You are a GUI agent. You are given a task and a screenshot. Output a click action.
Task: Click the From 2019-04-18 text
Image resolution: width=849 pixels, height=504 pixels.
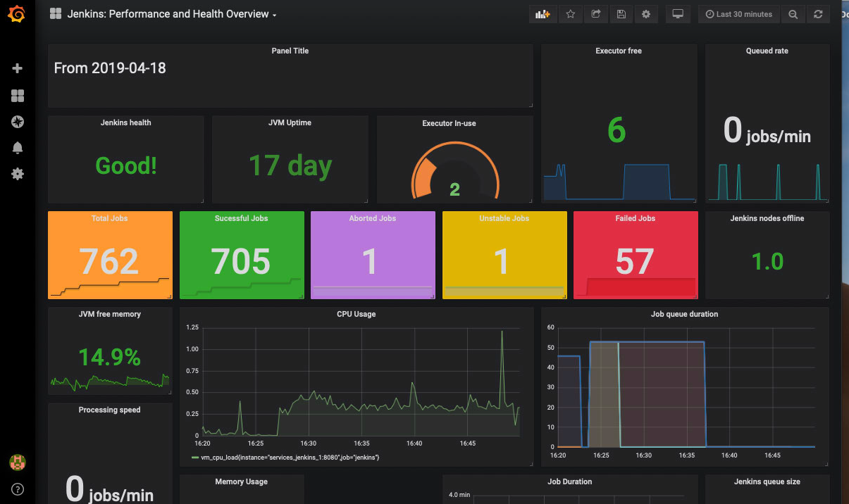point(110,68)
